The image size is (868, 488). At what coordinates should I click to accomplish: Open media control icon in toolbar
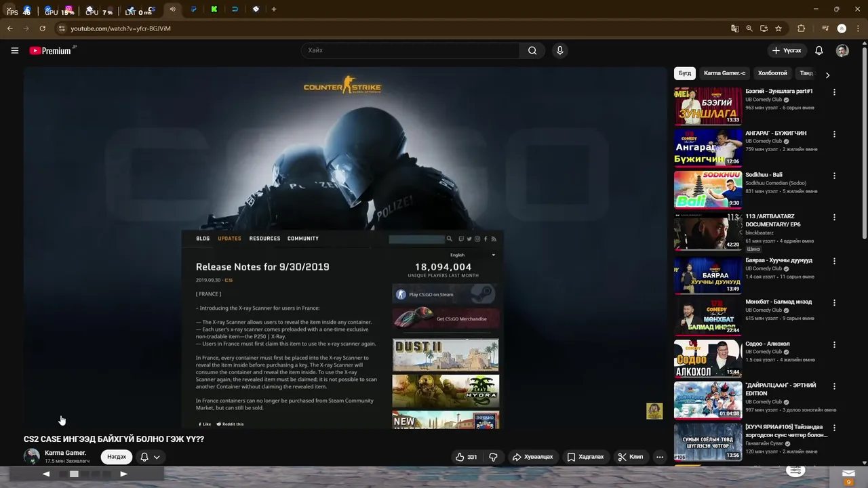825,28
